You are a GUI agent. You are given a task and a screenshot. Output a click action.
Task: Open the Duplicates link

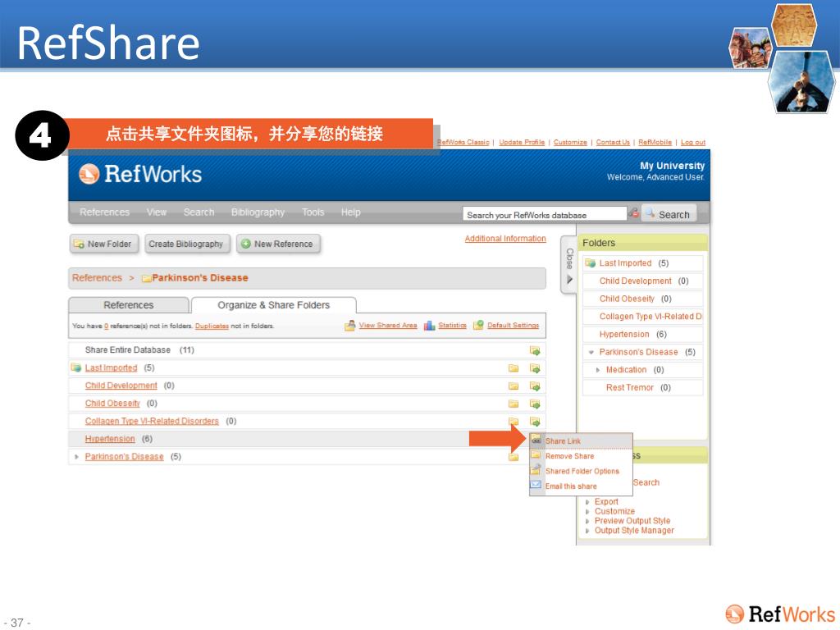(212, 326)
